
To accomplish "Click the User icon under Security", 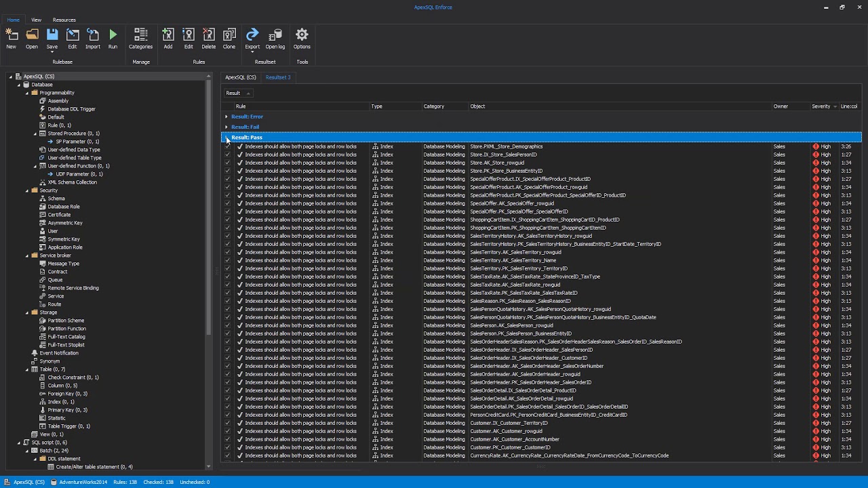I will pyautogui.click(x=43, y=231).
